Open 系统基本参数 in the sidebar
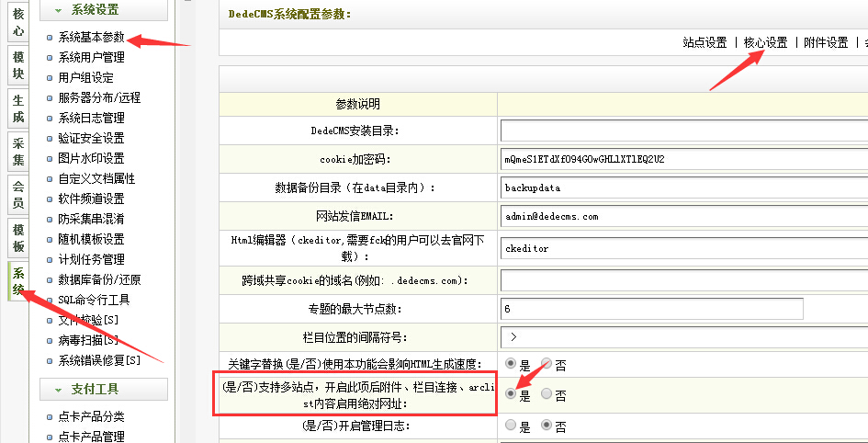 tap(90, 38)
